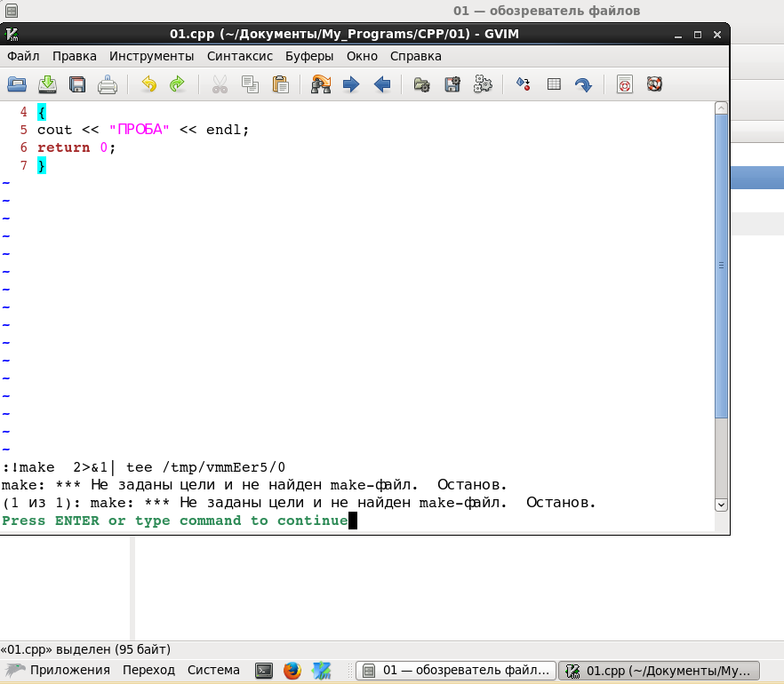Click the opening brace on line 4
The image size is (784, 684).
tap(42, 112)
